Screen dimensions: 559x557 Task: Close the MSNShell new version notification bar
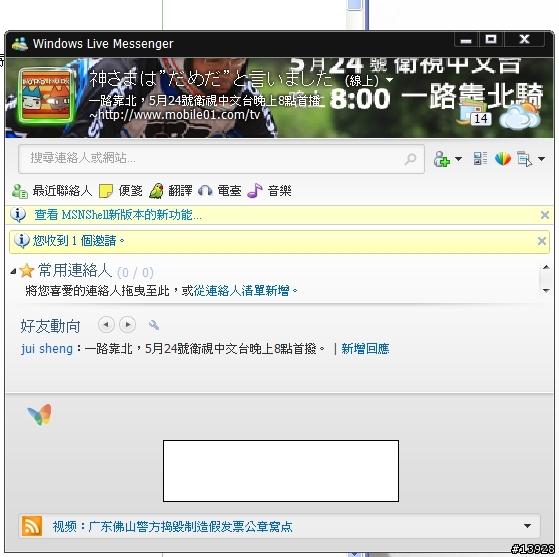544,215
